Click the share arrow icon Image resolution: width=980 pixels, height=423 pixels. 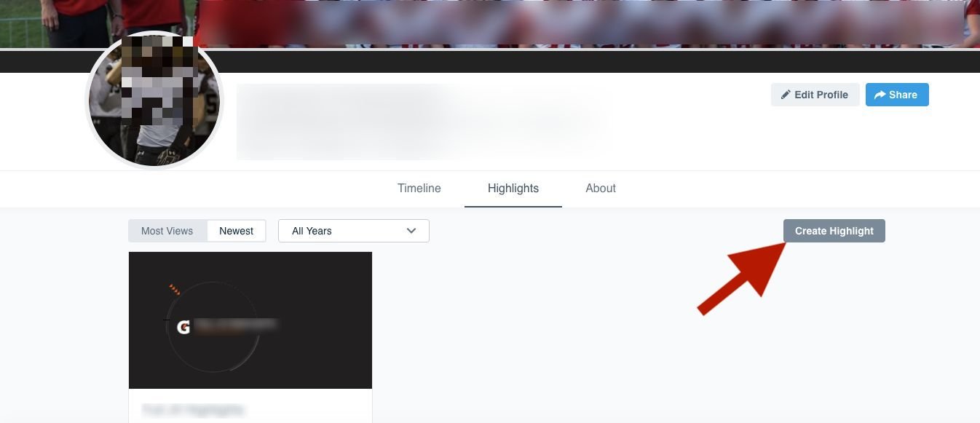pyautogui.click(x=880, y=95)
